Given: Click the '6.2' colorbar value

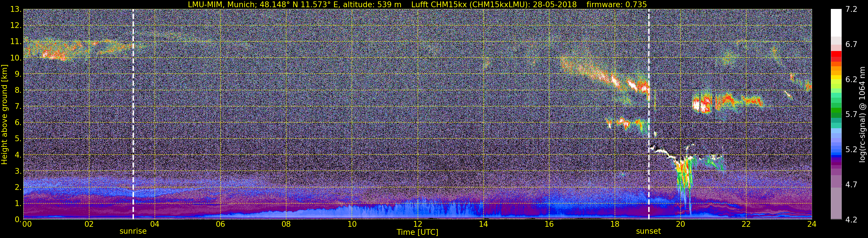Looking at the screenshot, I should (x=851, y=80).
